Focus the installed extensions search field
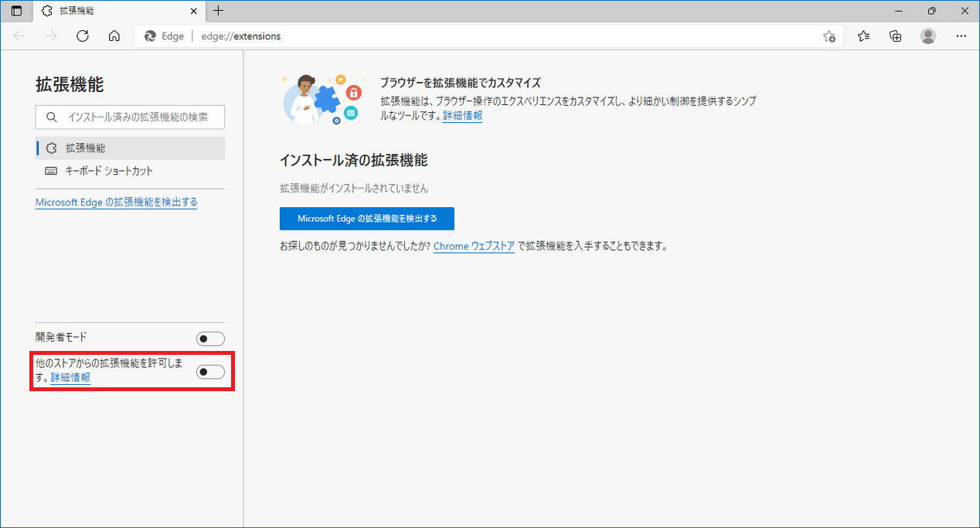Screen dimensions: 980x528 click(130, 118)
